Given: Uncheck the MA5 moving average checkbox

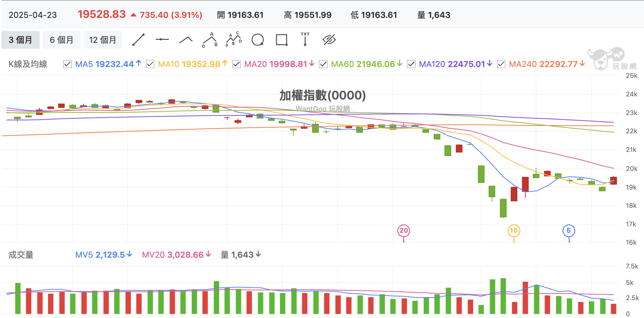Looking at the screenshot, I should 67,64.
